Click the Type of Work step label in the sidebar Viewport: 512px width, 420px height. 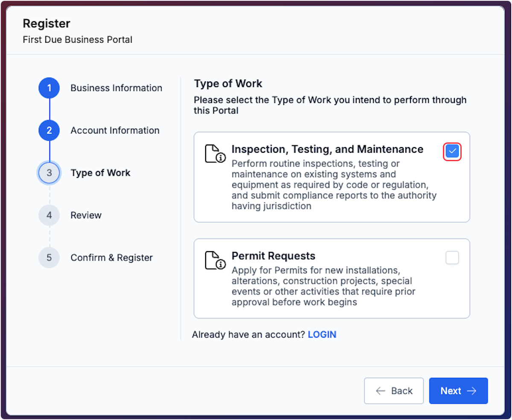[x=101, y=173]
